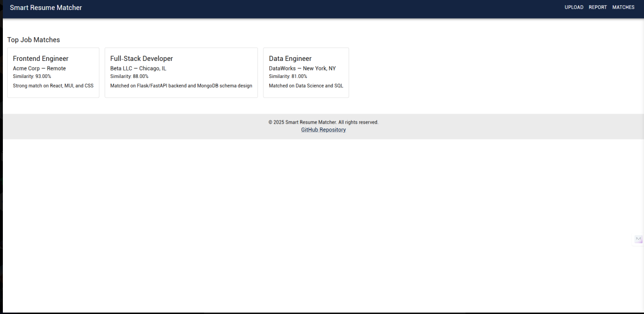Click the Smart Resume Matcher brand title
This screenshot has width=644, height=314.
(46, 8)
